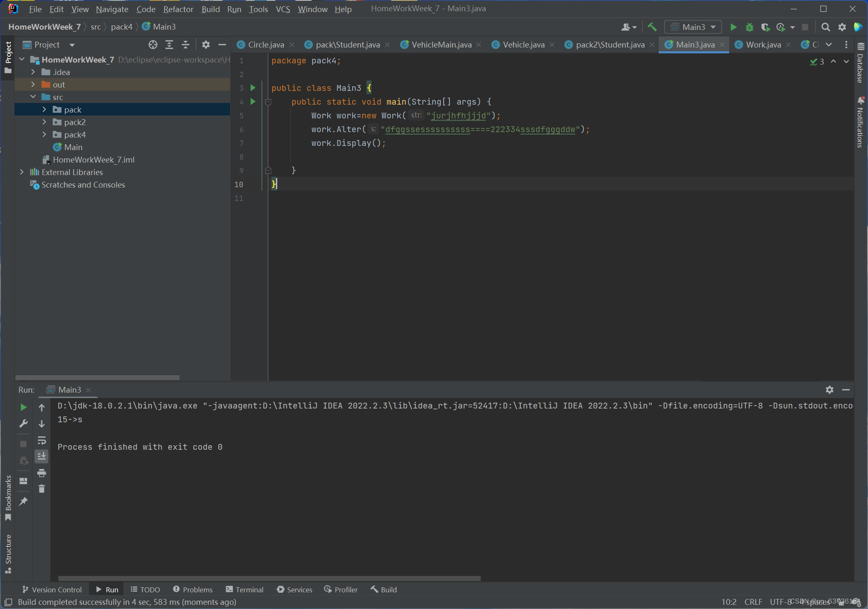Open Problems tool window button
Image resolution: width=868 pixels, height=609 pixels.
tap(193, 589)
